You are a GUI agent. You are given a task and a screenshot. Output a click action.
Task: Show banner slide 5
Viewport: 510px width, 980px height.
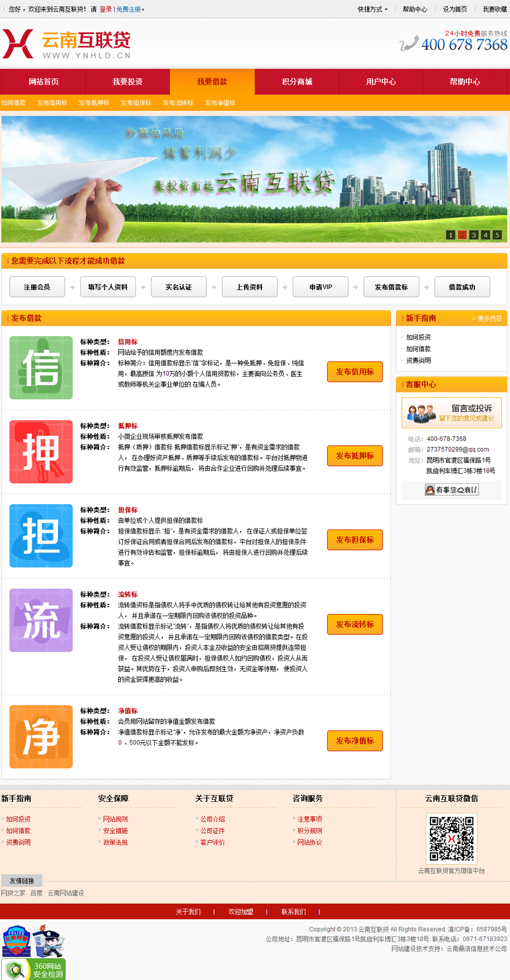[497, 235]
